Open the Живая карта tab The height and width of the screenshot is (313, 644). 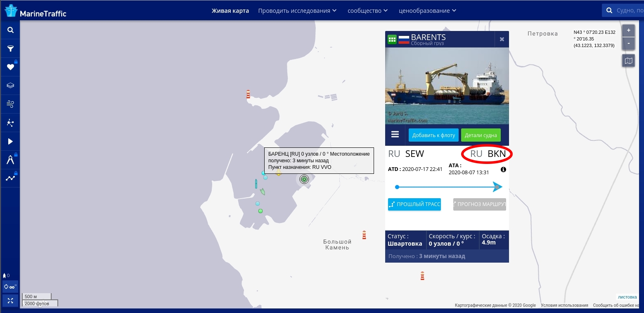(x=230, y=11)
